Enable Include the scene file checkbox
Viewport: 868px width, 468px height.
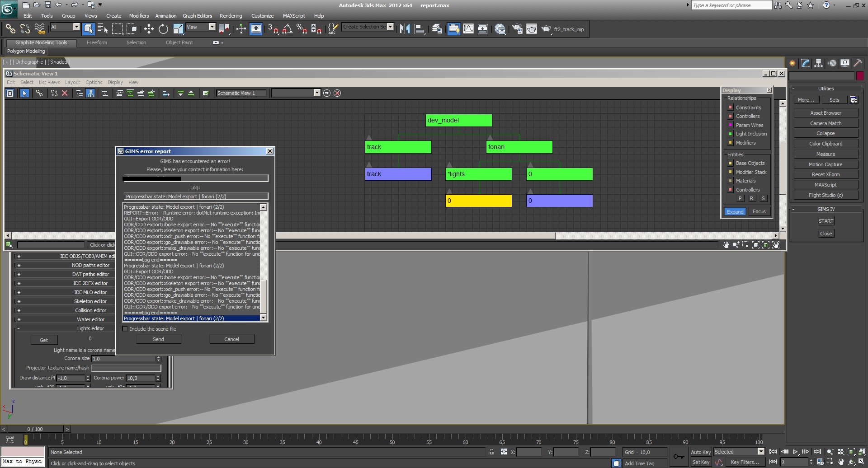click(x=125, y=329)
